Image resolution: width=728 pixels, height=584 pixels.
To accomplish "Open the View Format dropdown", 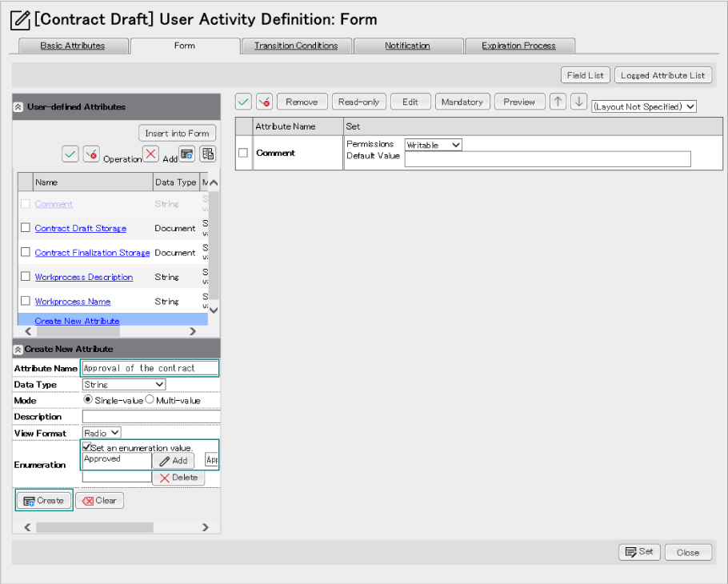I will [102, 433].
